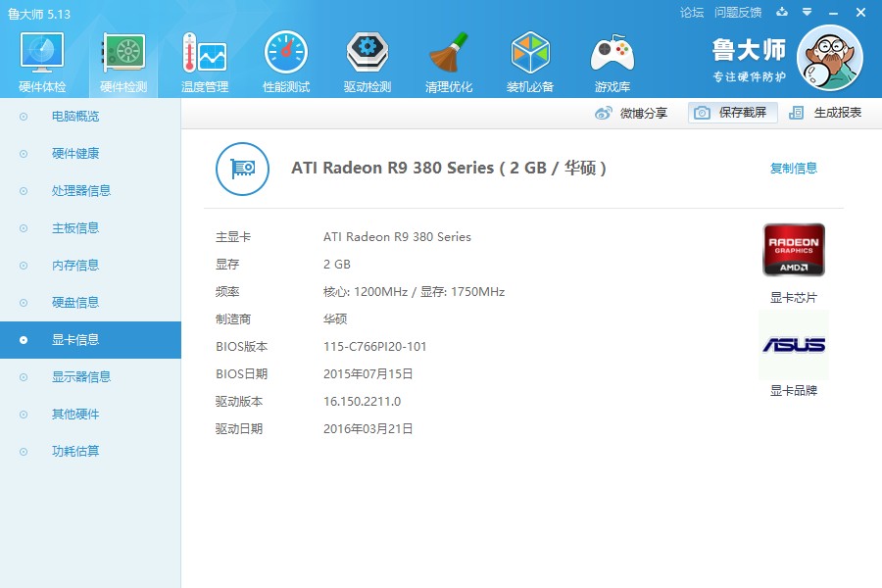Click report icon beside 生成报表
882x588 pixels.
(796, 113)
